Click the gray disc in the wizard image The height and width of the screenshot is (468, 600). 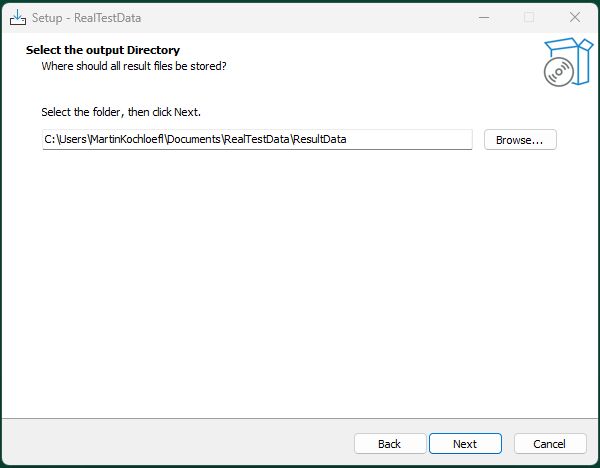click(x=559, y=72)
